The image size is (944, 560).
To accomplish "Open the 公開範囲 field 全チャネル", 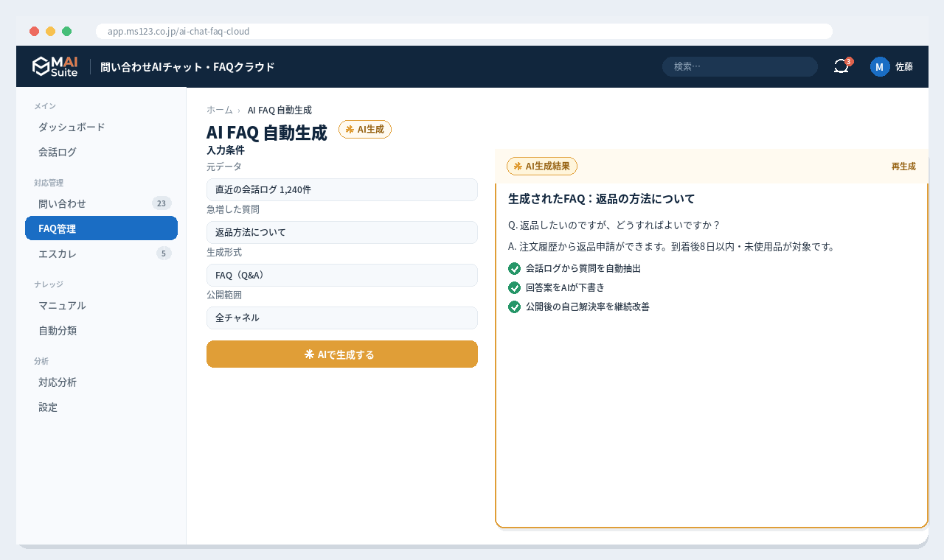I will point(342,318).
